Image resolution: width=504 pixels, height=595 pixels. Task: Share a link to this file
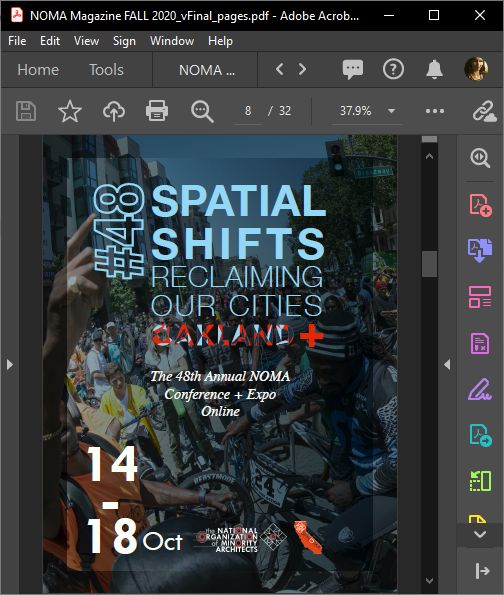(x=484, y=111)
